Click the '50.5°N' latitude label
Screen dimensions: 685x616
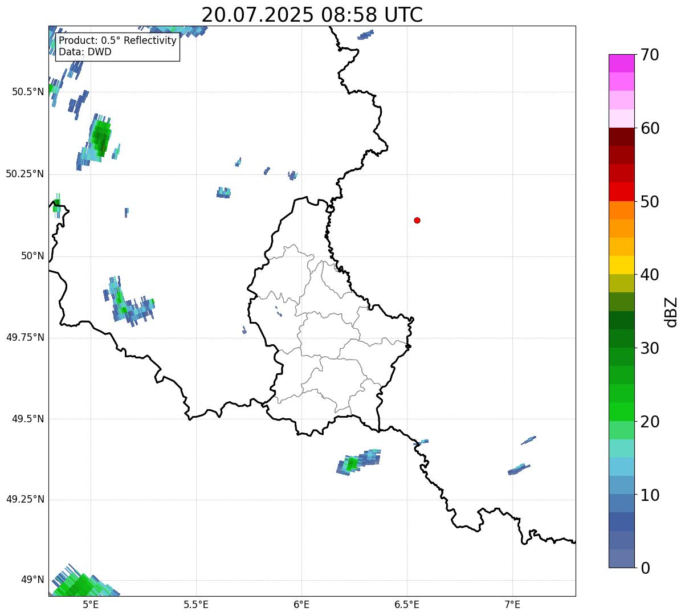click(28, 92)
